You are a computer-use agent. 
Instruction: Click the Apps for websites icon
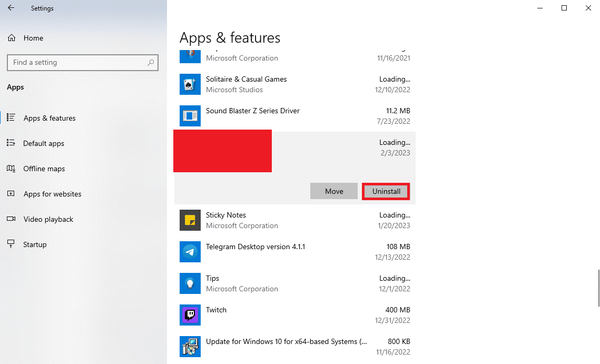tap(11, 194)
